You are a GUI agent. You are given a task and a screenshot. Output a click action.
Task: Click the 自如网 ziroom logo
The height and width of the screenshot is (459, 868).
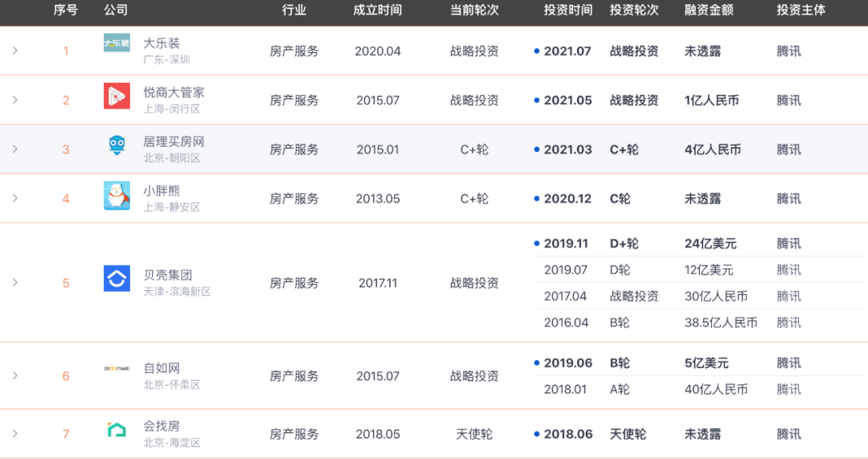[x=117, y=369]
